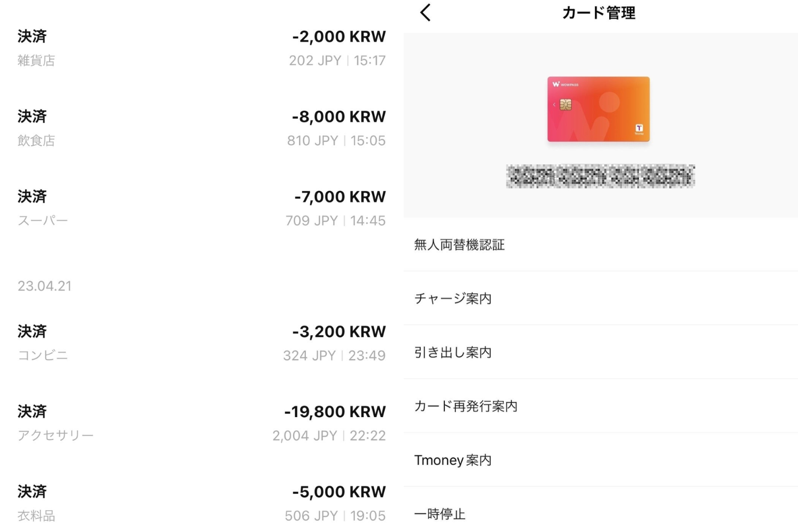The width and height of the screenshot is (798, 532).
Task: Open the -19,800 KRW アクセサリー transaction
Action: pos(202,423)
